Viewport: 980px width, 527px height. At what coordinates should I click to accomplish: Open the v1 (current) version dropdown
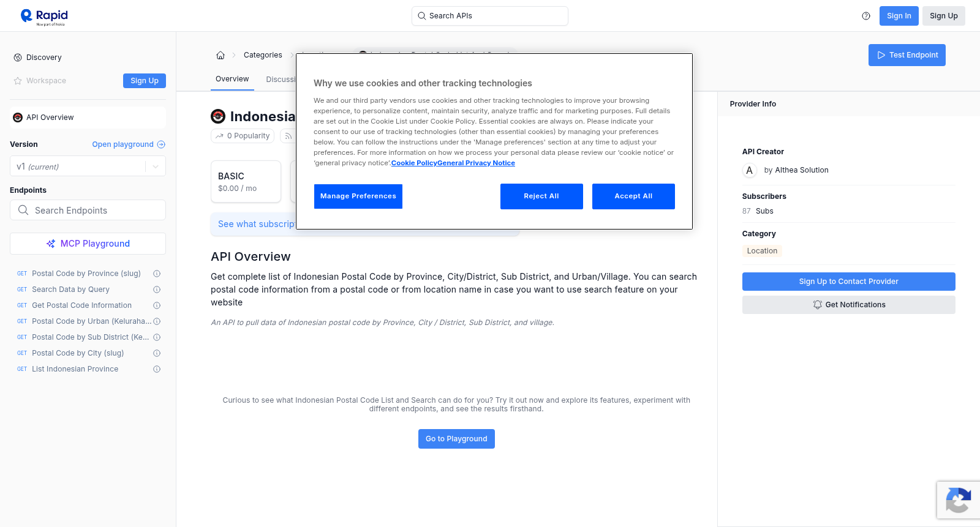point(88,166)
